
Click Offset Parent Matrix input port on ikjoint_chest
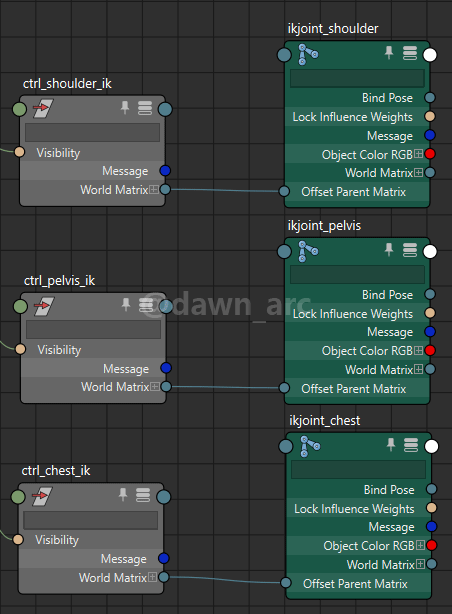pos(286,583)
